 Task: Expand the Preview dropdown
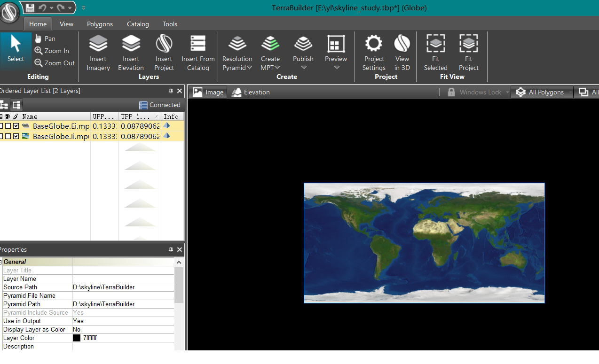pos(336,68)
